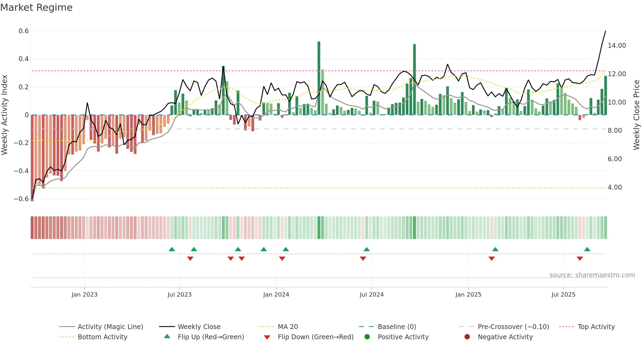
Task: Click the 14.00 price axis tick
Action: [617, 46]
